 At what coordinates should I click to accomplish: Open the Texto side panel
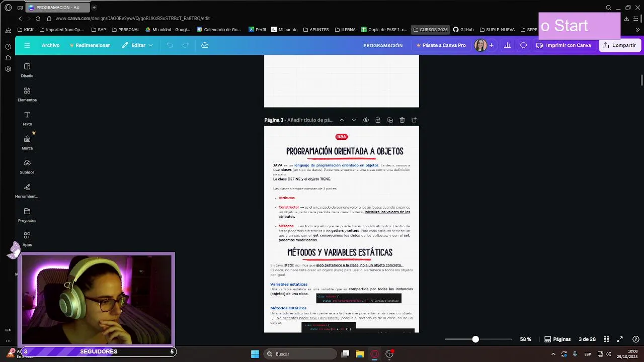pos(27,119)
